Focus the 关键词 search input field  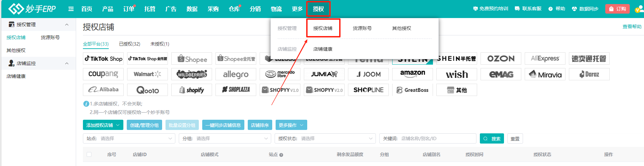[x=428, y=138]
